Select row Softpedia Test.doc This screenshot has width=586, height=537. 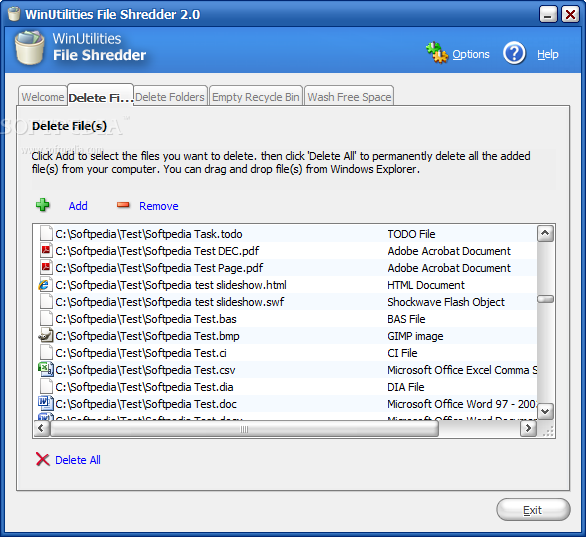pos(285,404)
